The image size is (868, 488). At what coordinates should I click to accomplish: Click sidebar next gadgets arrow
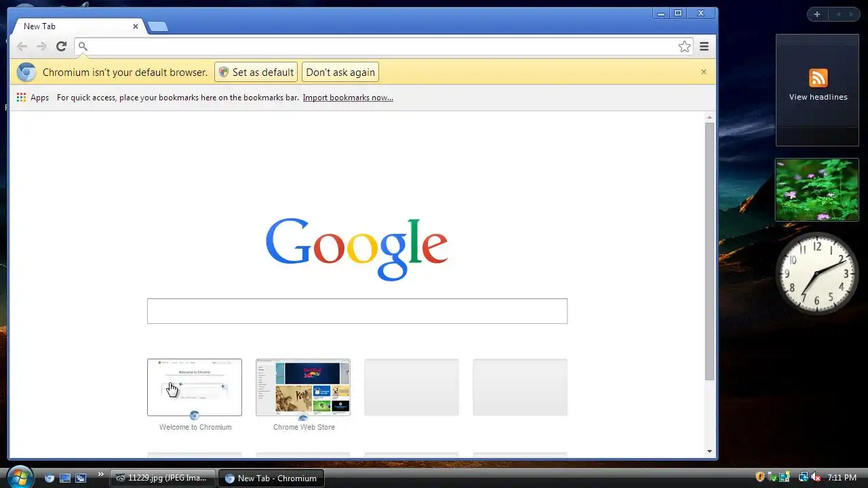tap(852, 14)
